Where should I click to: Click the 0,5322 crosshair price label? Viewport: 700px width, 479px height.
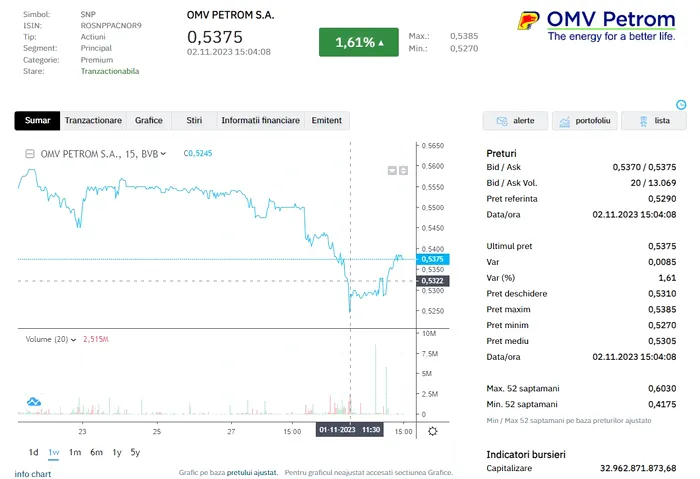433,281
